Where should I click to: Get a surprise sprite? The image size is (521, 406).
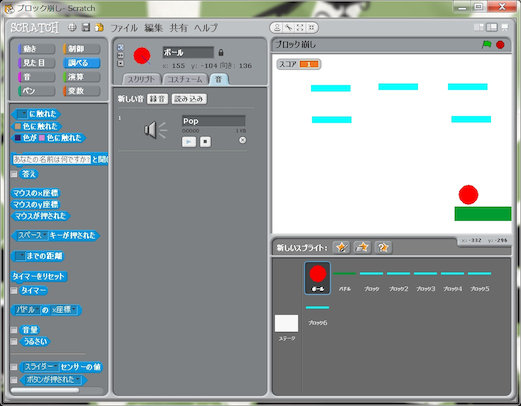pos(383,247)
